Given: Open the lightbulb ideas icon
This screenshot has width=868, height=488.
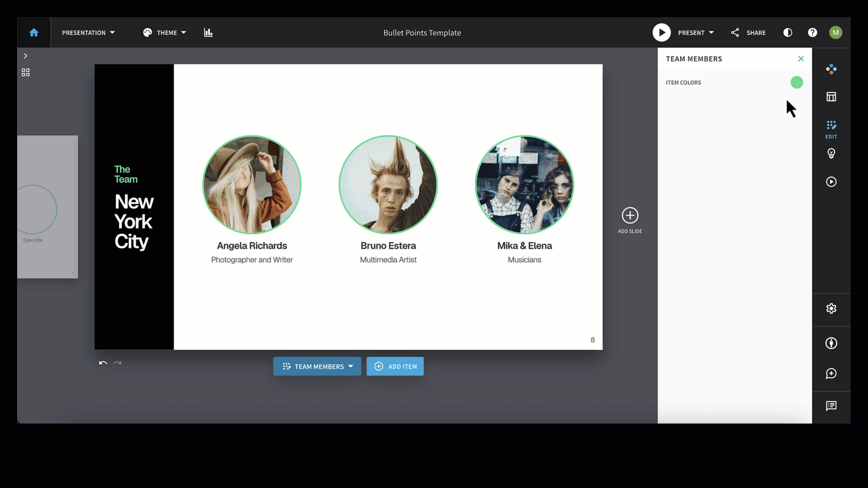Looking at the screenshot, I should (831, 154).
